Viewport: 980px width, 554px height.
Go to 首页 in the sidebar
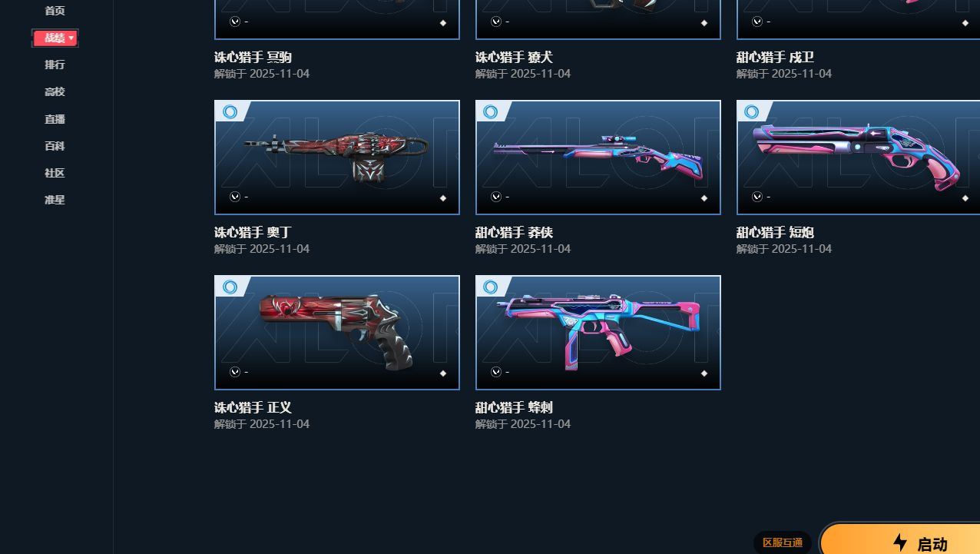tap(55, 11)
